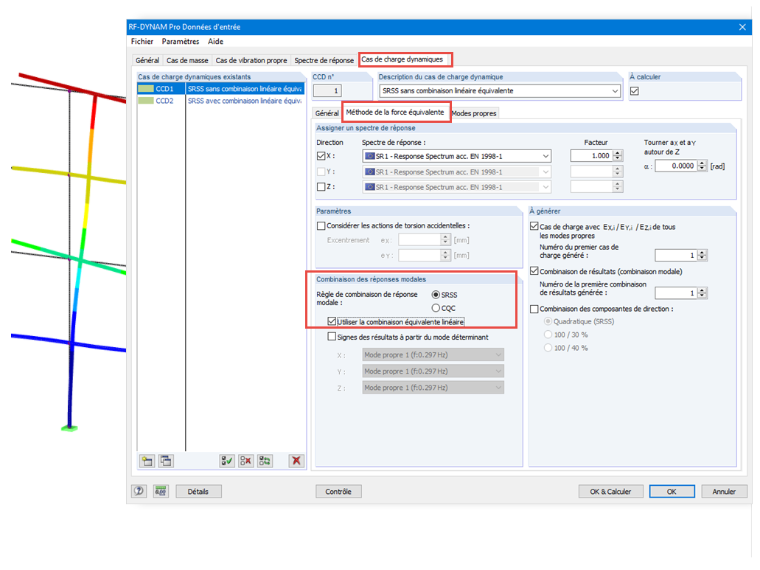Click the OK button
Viewport: 760px width, 570px height.
tap(672, 491)
